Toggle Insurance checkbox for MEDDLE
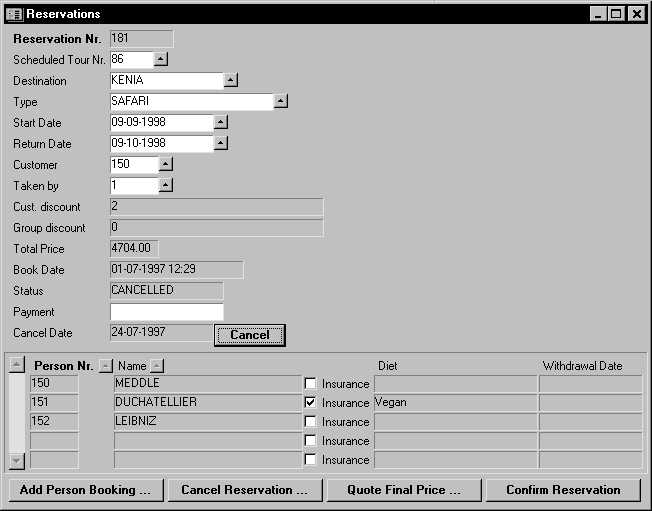The height and width of the screenshot is (511, 652). [x=310, y=383]
